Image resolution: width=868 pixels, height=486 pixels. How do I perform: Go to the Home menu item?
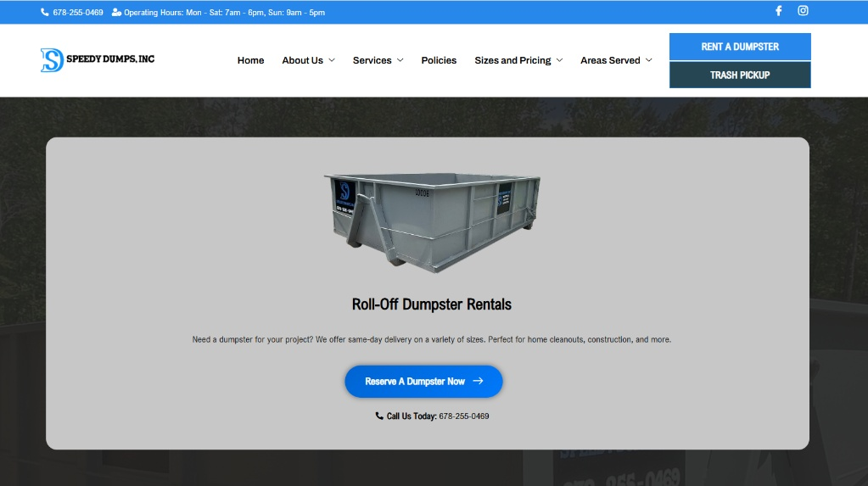point(251,59)
